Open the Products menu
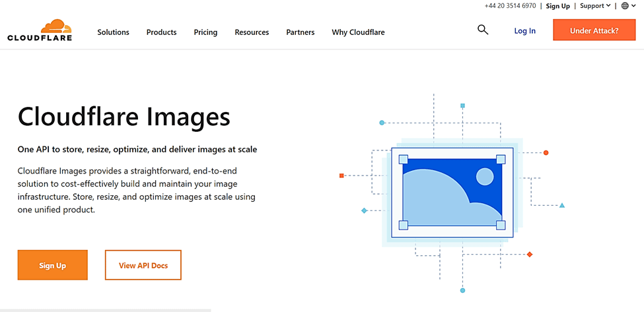Image resolution: width=644 pixels, height=312 pixels. [x=161, y=32]
